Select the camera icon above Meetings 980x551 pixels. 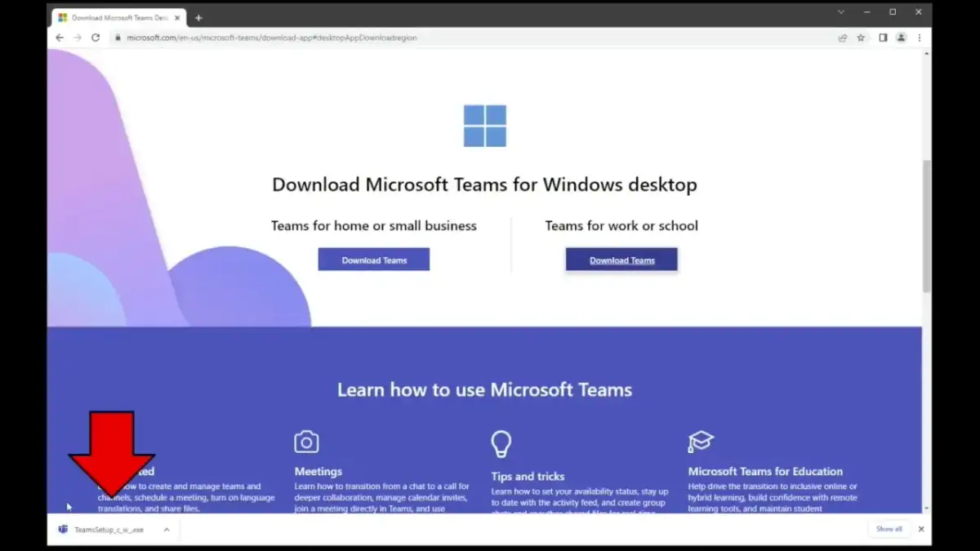point(306,442)
